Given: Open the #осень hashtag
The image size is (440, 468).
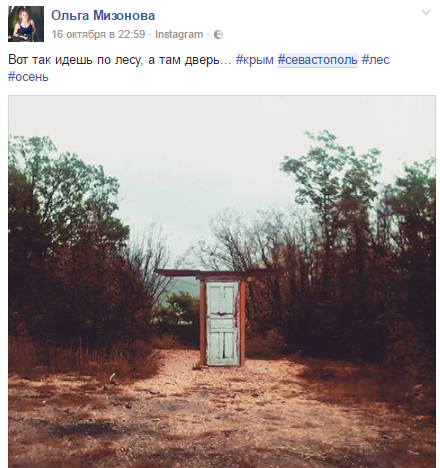Looking at the screenshot, I should [x=28, y=77].
